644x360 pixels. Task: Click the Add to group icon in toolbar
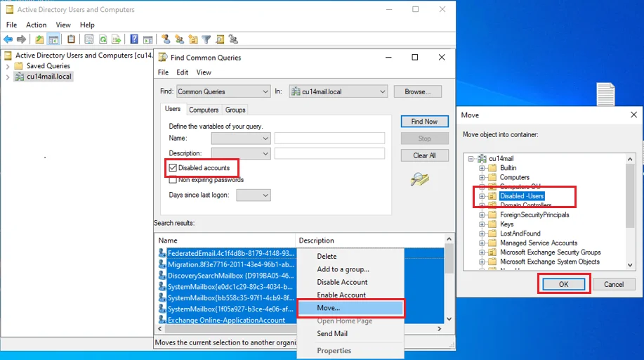click(234, 39)
